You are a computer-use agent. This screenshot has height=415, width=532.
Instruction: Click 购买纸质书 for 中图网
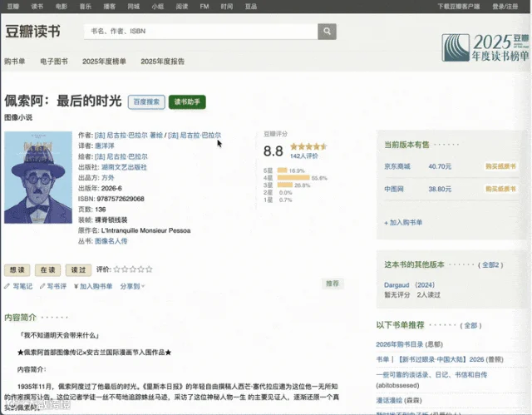[500, 189]
